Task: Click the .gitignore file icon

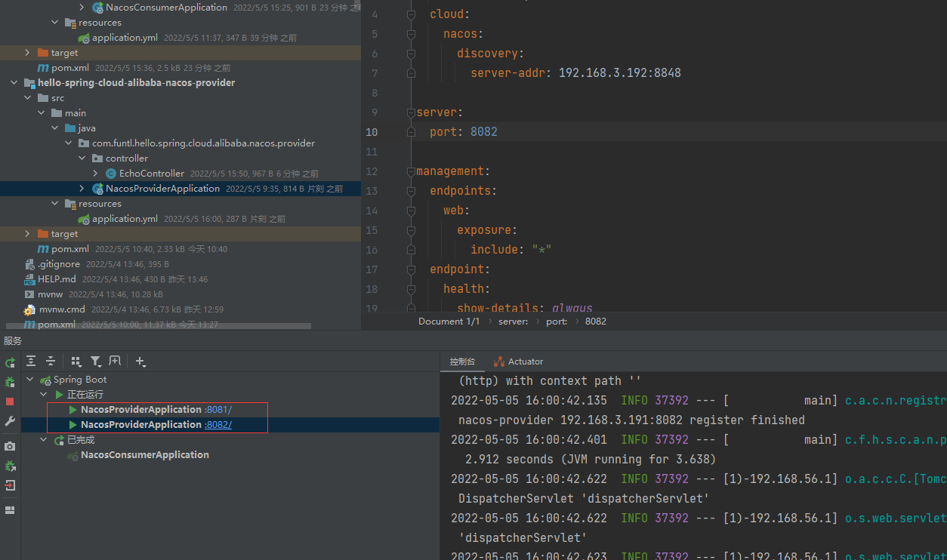Action: point(29,264)
